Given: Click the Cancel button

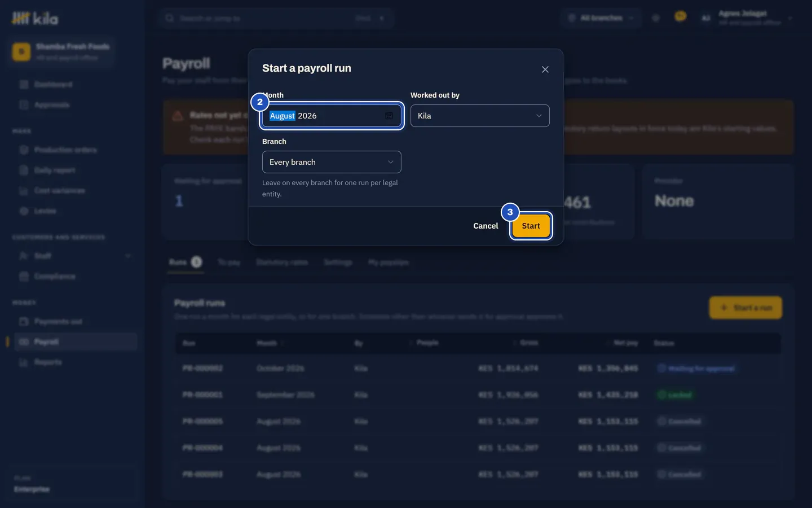Looking at the screenshot, I should (486, 226).
